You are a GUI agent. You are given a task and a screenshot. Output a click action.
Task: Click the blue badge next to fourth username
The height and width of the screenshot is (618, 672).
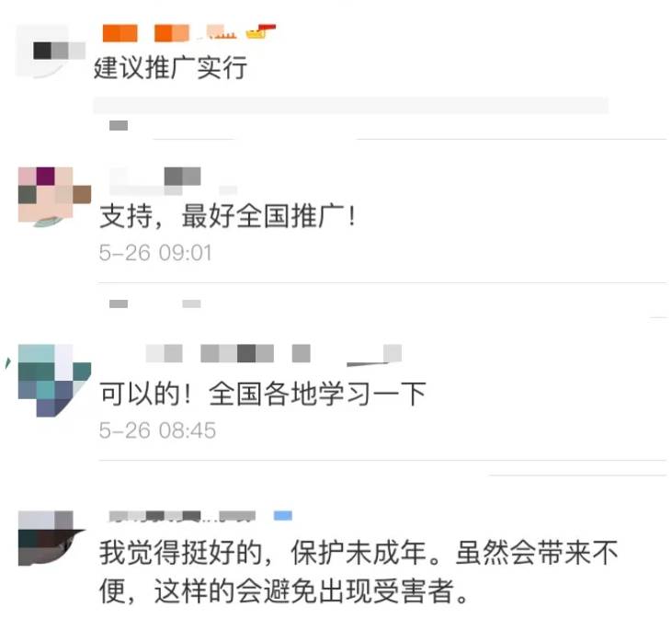click(x=283, y=516)
